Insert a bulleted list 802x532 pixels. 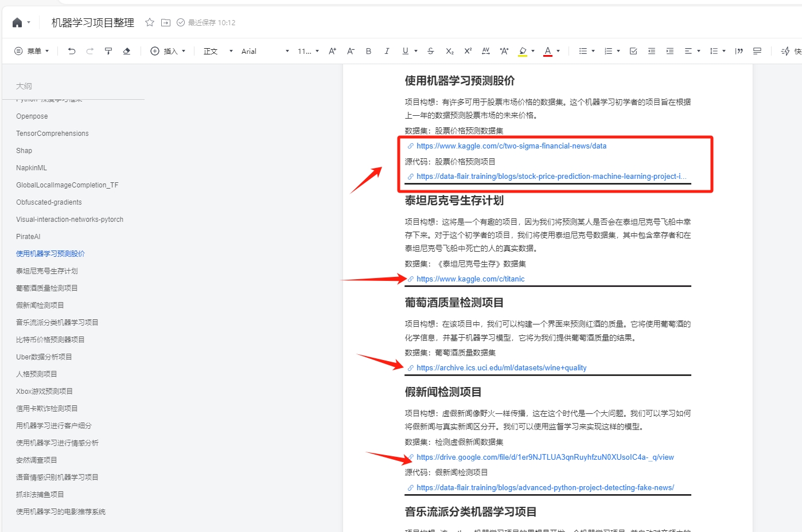point(583,51)
